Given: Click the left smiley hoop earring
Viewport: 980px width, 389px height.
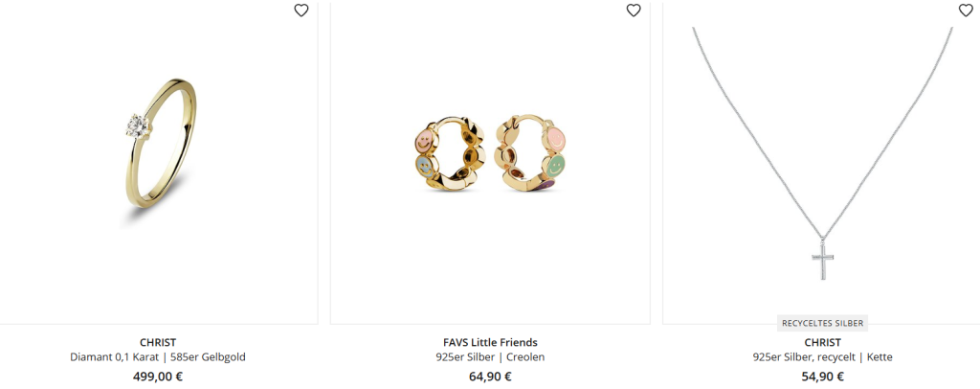Looking at the screenshot, I should (450, 153).
